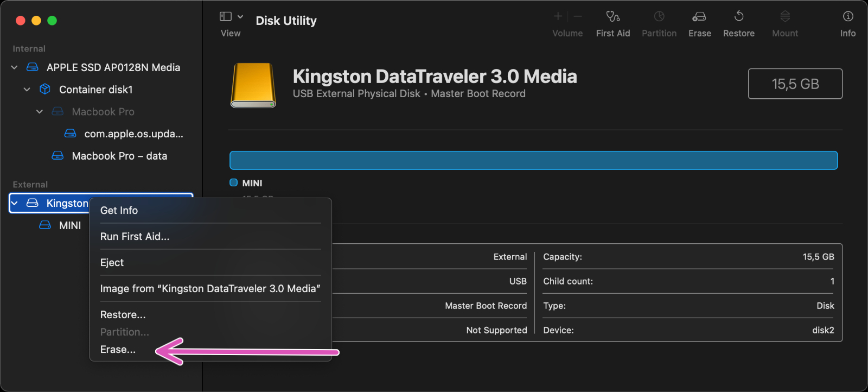The width and height of the screenshot is (868, 392).
Task: Click the add Volume plus icon
Action: coord(558,16)
